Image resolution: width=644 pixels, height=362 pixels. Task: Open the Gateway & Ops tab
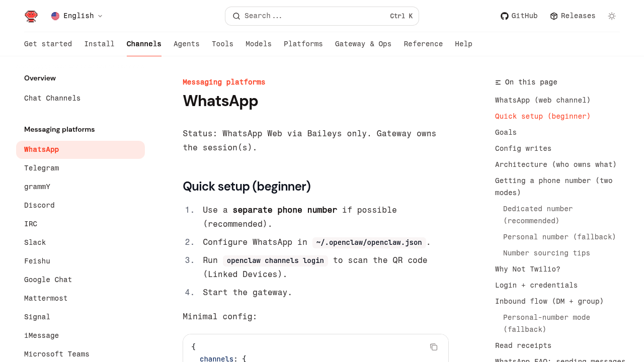[363, 44]
